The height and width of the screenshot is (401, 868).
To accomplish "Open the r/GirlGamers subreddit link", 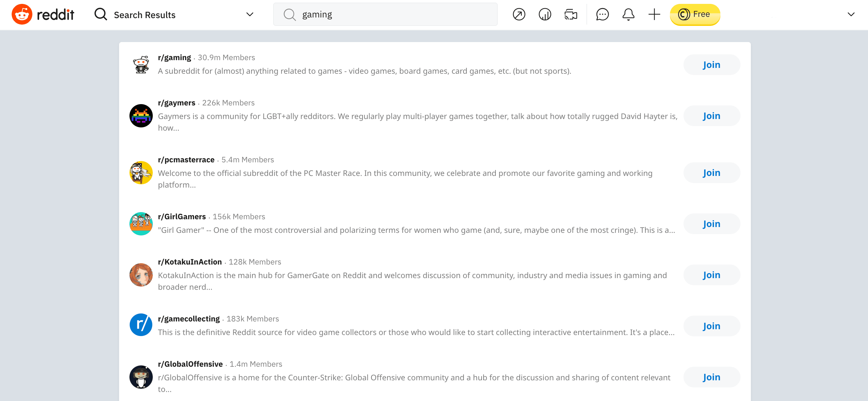I will click(x=182, y=216).
